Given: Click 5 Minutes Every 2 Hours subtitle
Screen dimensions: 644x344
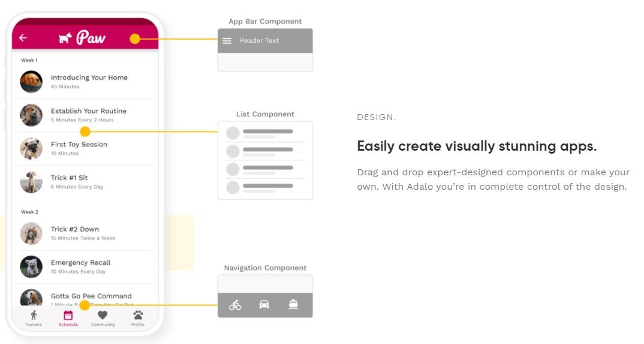Looking at the screenshot, I should click(82, 120).
